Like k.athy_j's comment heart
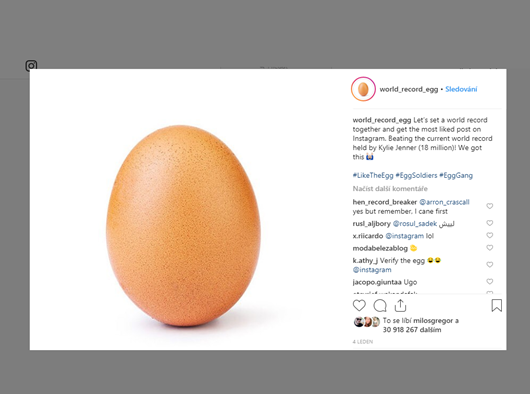Screen dimensions: 530x394 [x=489, y=265]
